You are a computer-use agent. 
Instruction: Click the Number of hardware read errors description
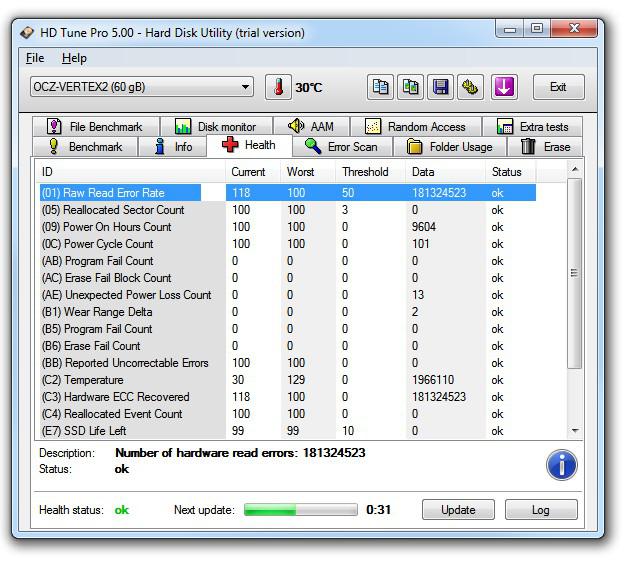coord(240,453)
